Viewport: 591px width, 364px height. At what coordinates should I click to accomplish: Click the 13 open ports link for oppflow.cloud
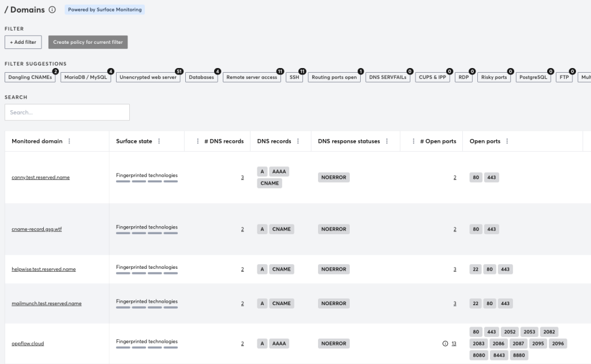tap(454, 343)
